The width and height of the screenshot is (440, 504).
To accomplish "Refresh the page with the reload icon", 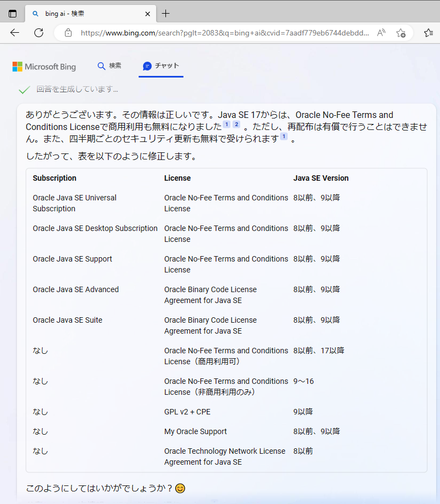I will coord(38,33).
